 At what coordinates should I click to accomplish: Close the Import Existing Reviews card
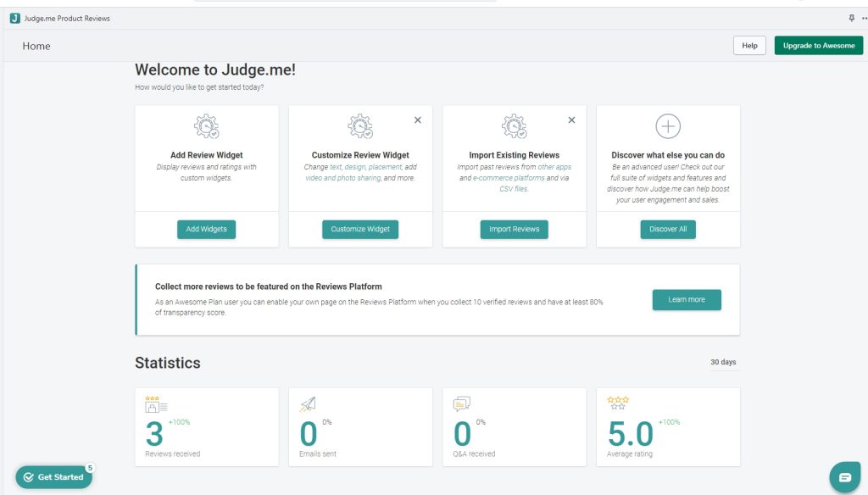click(572, 120)
